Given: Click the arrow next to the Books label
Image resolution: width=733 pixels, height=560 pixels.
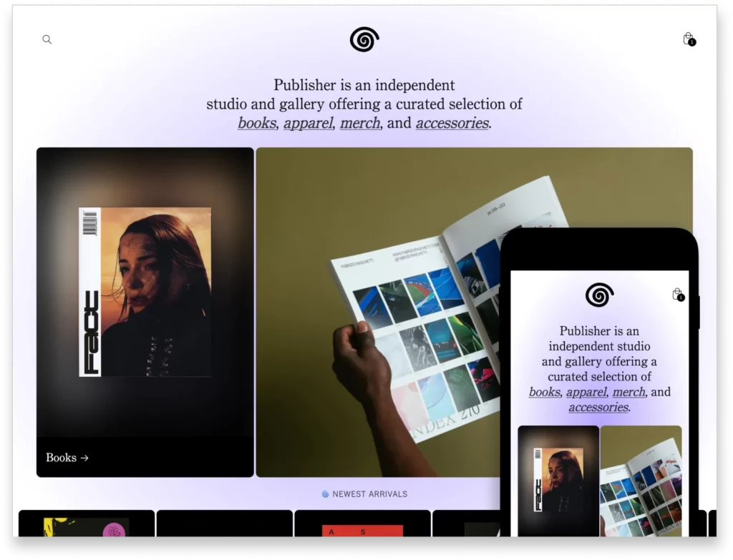Looking at the screenshot, I should (84, 458).
